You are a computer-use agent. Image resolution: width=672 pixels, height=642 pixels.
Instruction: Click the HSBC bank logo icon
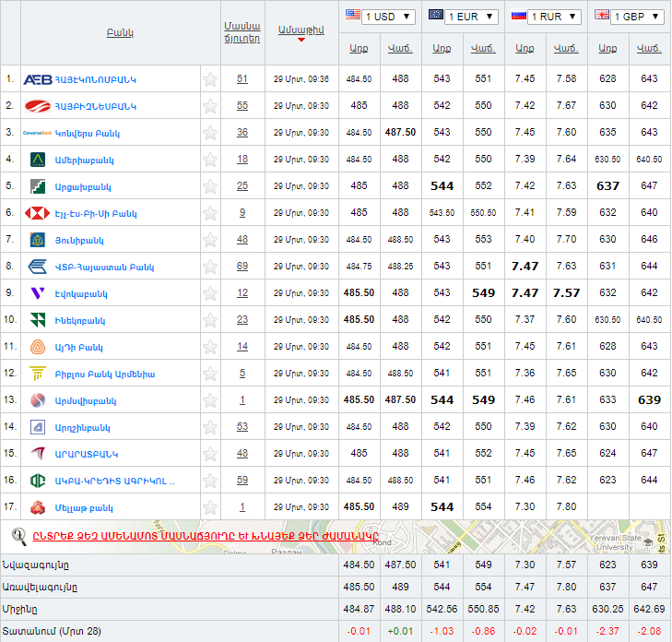coord(38,213)
